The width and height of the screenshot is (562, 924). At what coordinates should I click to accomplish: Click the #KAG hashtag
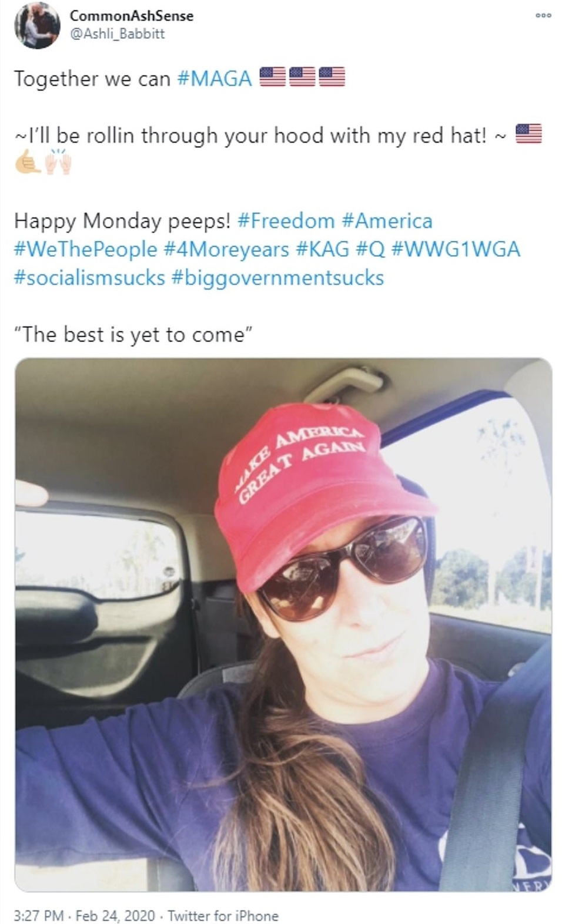[323, 249]
